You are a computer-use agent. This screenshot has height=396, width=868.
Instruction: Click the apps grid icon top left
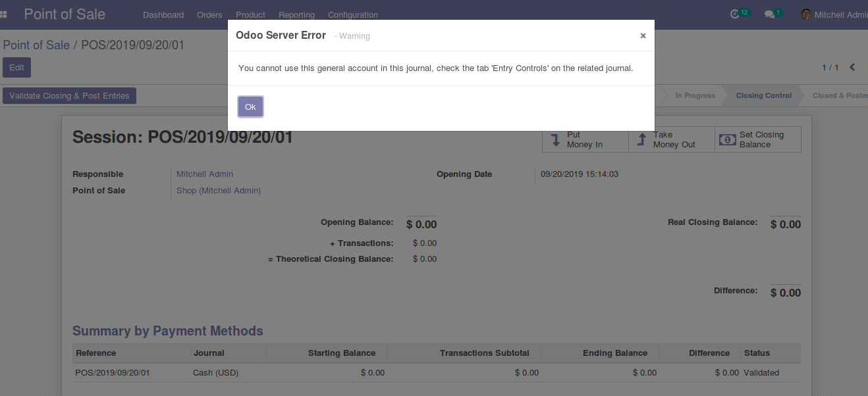coord(5,13)
